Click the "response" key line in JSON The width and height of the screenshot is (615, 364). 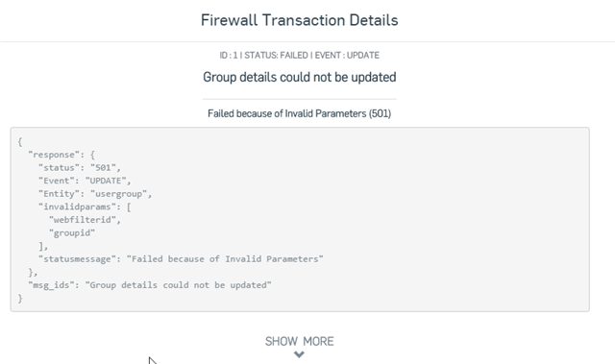point(61,155)
